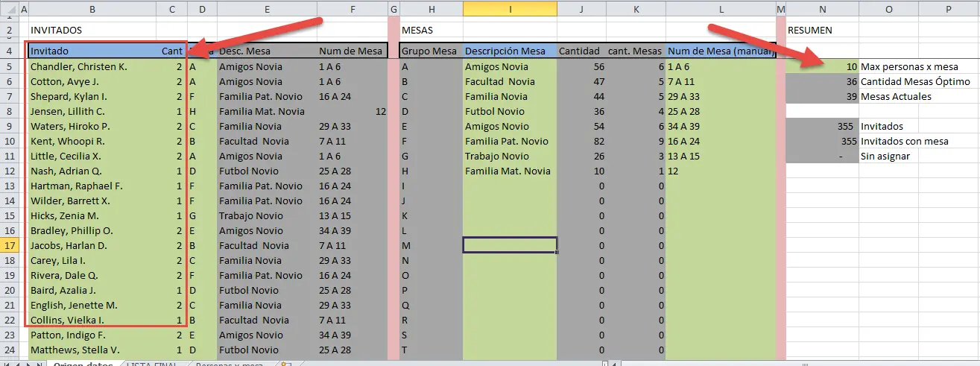
Task: Click the Sin asignar label
Action: pos(885,156)
